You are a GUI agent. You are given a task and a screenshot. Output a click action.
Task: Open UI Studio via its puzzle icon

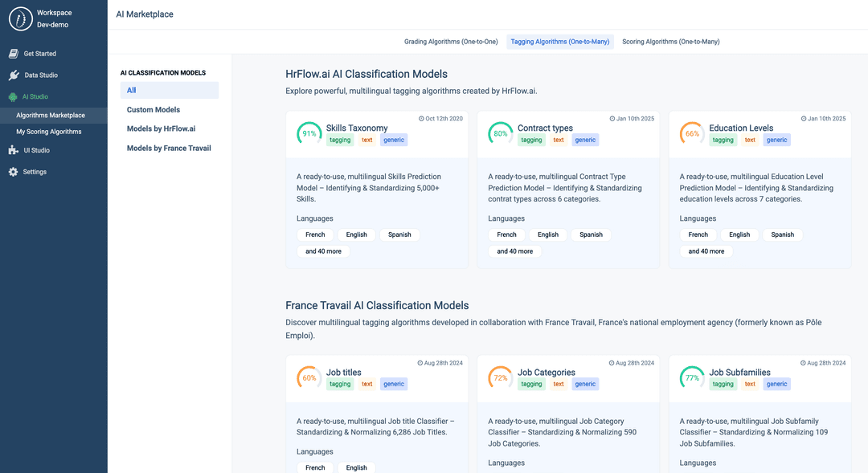[x=11, y=149]
